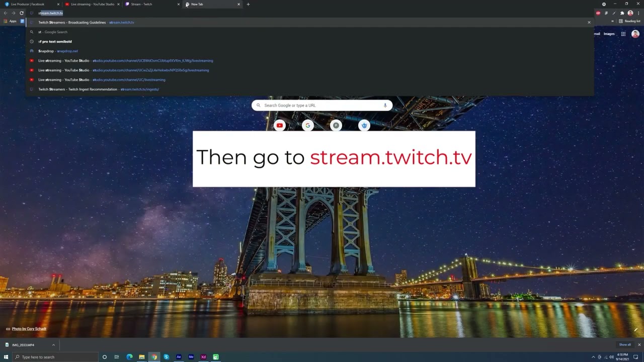
Task: Select the 'st - Google Search' suggestion
Action: point(310,32)
